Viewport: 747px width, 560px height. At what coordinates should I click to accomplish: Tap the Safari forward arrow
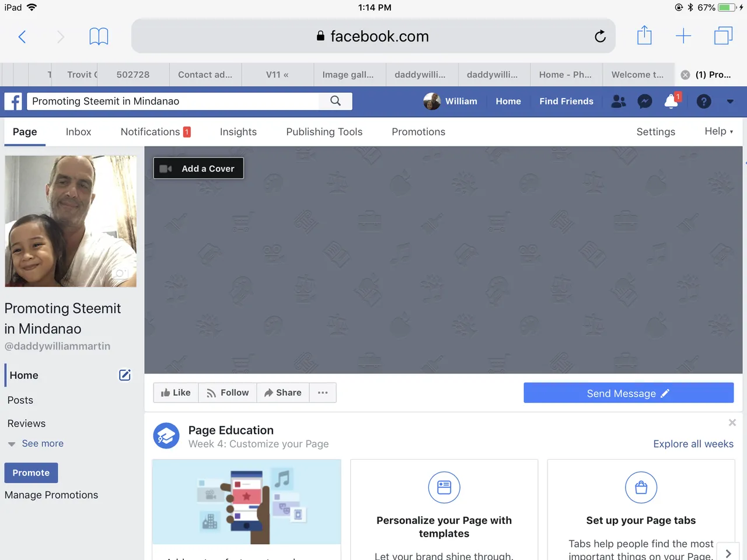[60, 37]
